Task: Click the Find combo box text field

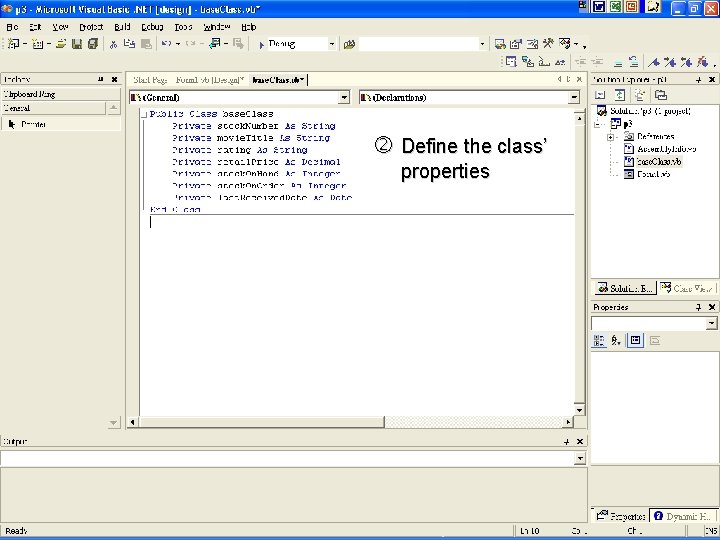Action: 418,44
